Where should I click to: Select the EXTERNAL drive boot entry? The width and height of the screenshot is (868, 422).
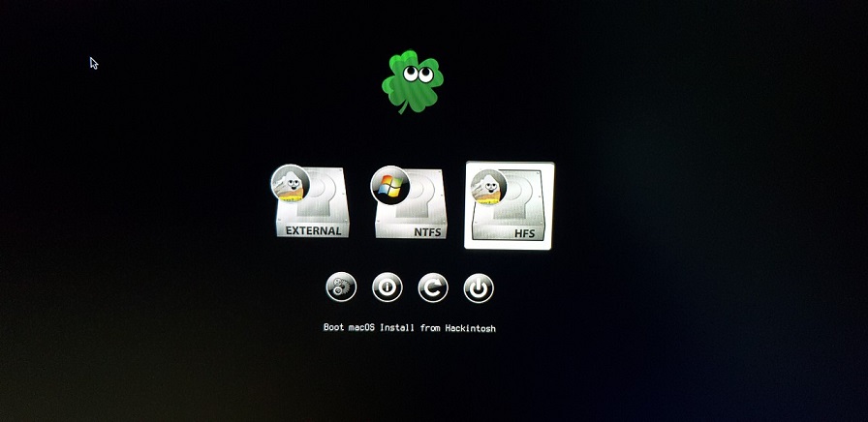(311, 202)
